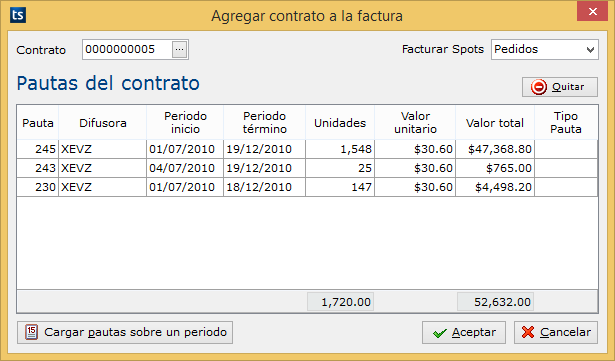Click the calendar icon on Cargar pautas
Image resolution: width=615 pixels, height=361 pixels.
[x=31, y=332]
